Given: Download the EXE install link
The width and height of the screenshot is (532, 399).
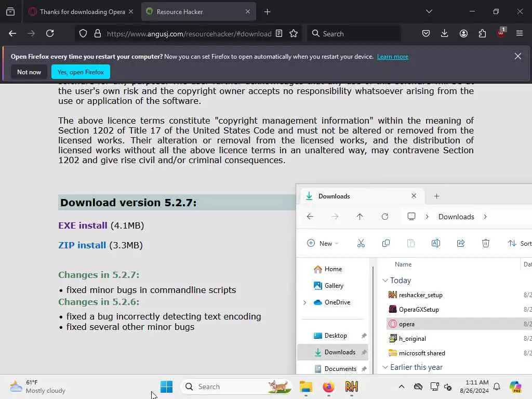Looking at the screenshot, I should 83,225.
